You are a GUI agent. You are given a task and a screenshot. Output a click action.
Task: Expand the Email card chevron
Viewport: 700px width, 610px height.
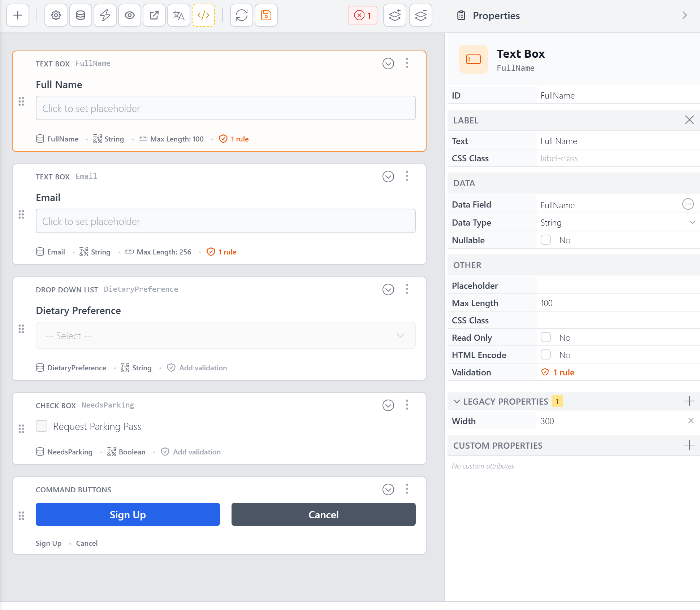[388, 177]
